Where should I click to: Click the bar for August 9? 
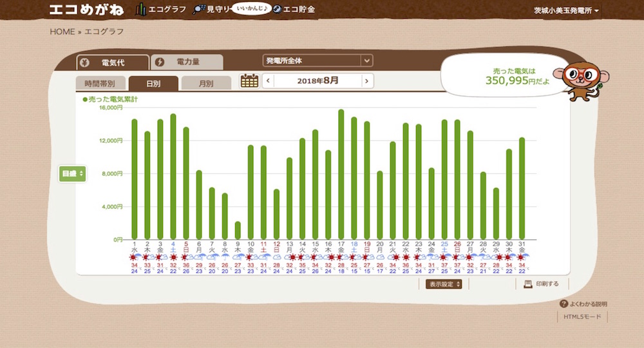point(238,231)
